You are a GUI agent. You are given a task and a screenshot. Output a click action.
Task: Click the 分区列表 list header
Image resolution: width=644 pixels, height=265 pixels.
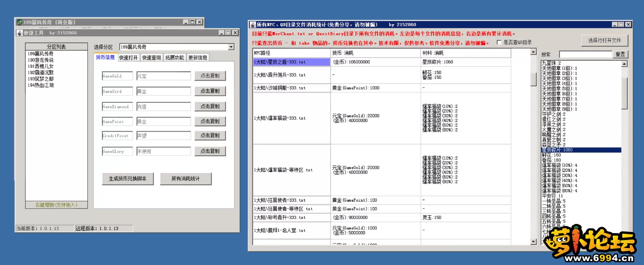tap(56, 47)
